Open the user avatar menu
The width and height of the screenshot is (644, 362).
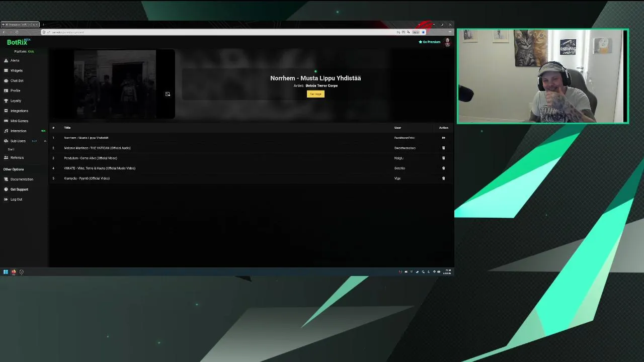click(447, 42)
